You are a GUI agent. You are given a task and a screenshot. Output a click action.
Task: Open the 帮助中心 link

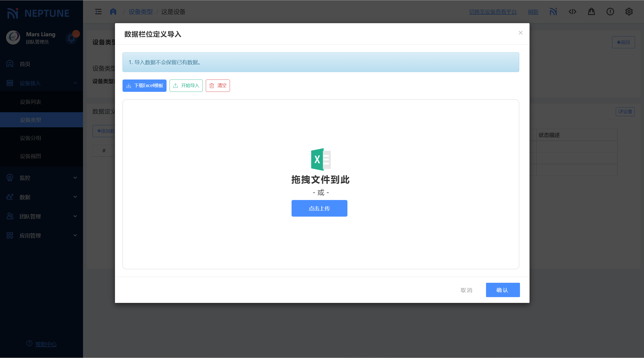(x=46, y=344)
